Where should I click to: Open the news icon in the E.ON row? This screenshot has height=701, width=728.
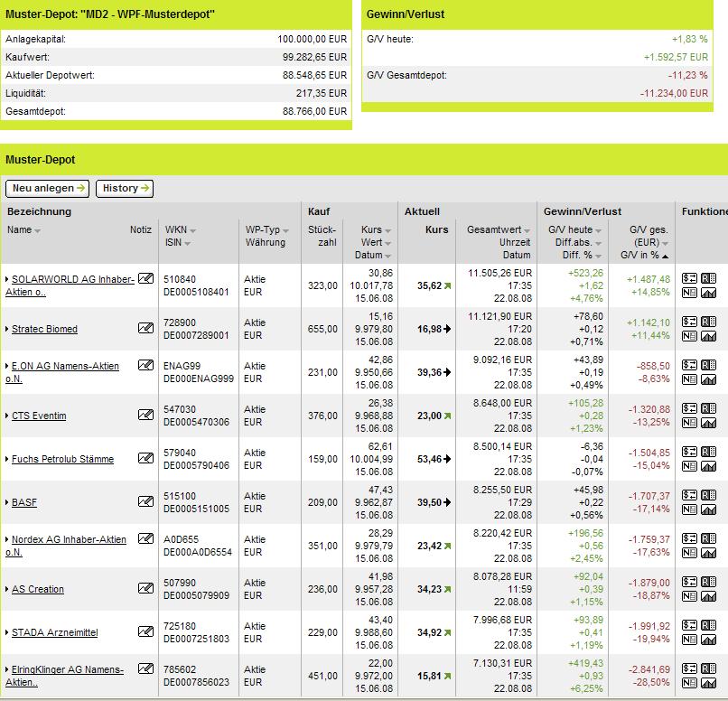pyautogui.click(x=688, y=379)
